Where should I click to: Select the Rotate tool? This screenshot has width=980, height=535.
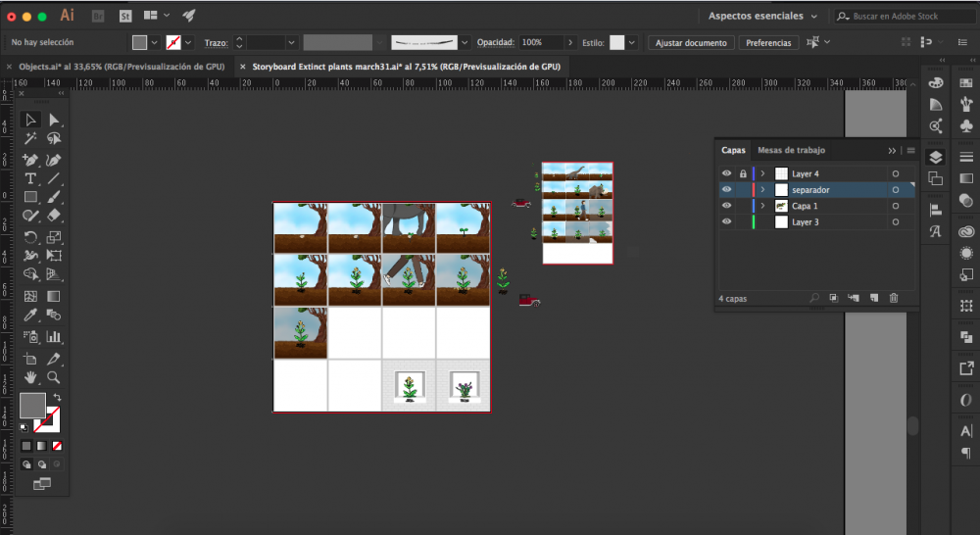tap(31, 237)
